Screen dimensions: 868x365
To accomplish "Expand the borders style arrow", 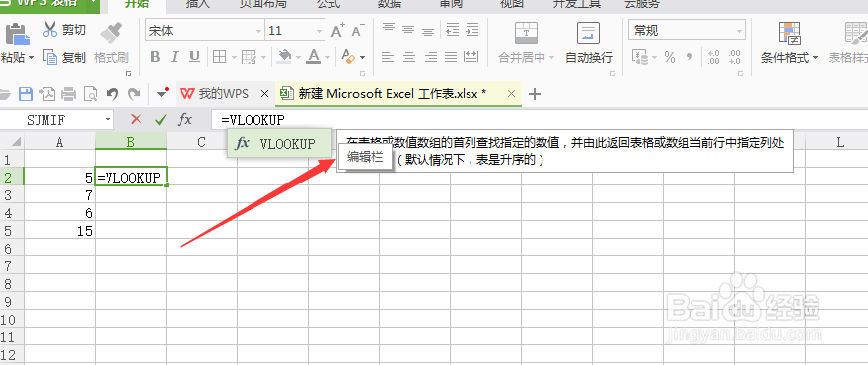I will point(234,57).
